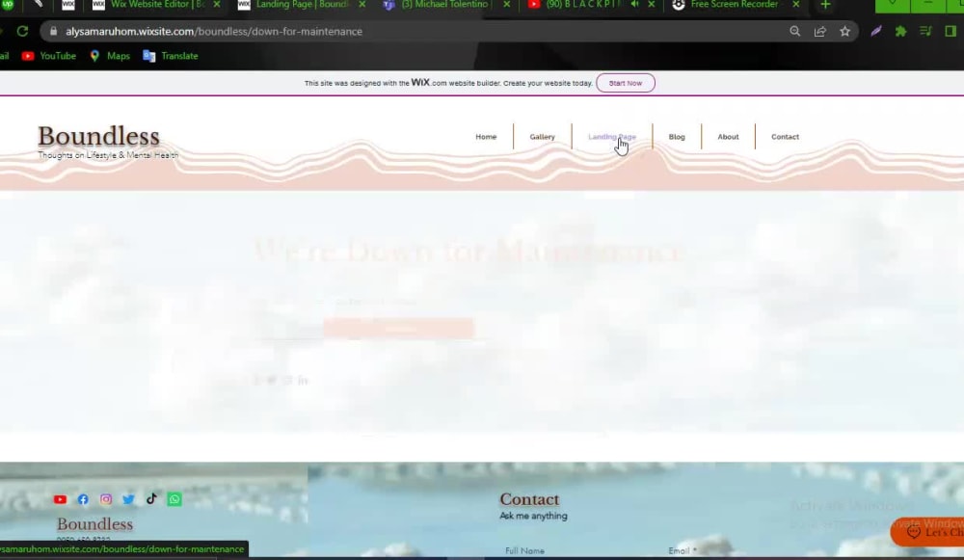Click the purple feather extension icon
Screen dimensions: 964x560
(x=876, y=32)
